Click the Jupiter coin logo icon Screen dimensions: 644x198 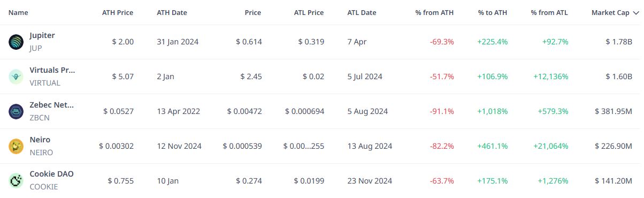16,42
